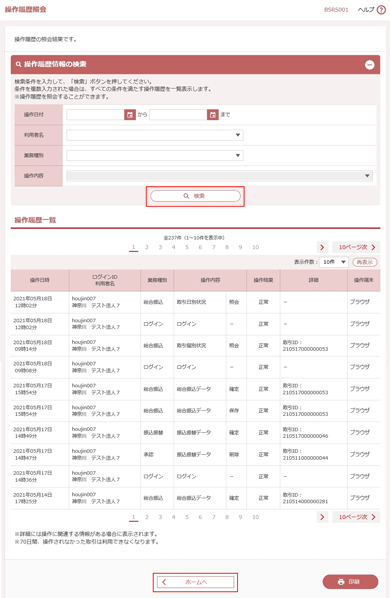Click the 印刷 print button
Screen dimensions: 390x598
pos(350,582)
